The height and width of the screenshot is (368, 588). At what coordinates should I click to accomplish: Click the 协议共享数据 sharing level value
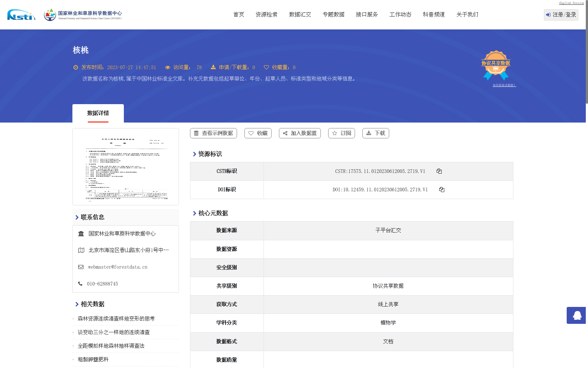tap(388, 286)
